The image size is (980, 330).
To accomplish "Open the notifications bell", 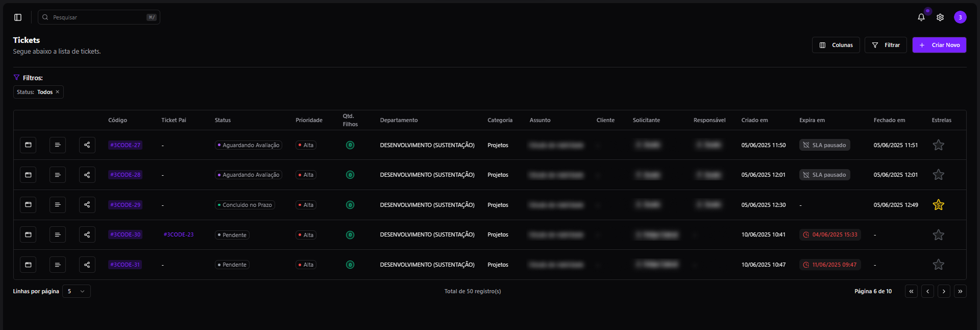I will coord(921,17).
